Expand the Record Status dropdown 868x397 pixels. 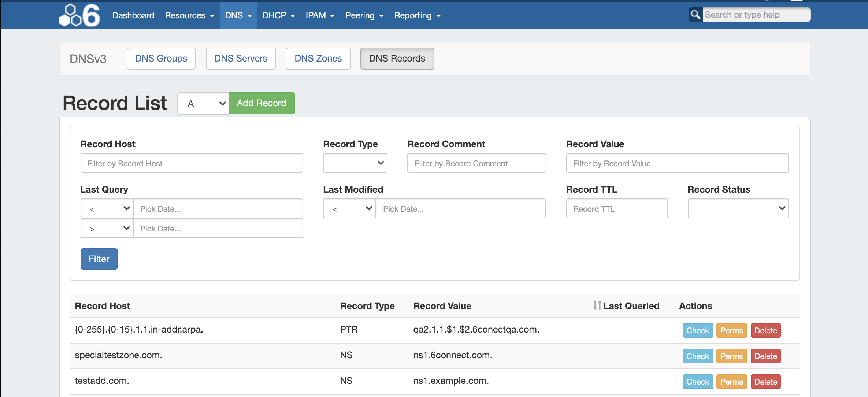point(738,208)
